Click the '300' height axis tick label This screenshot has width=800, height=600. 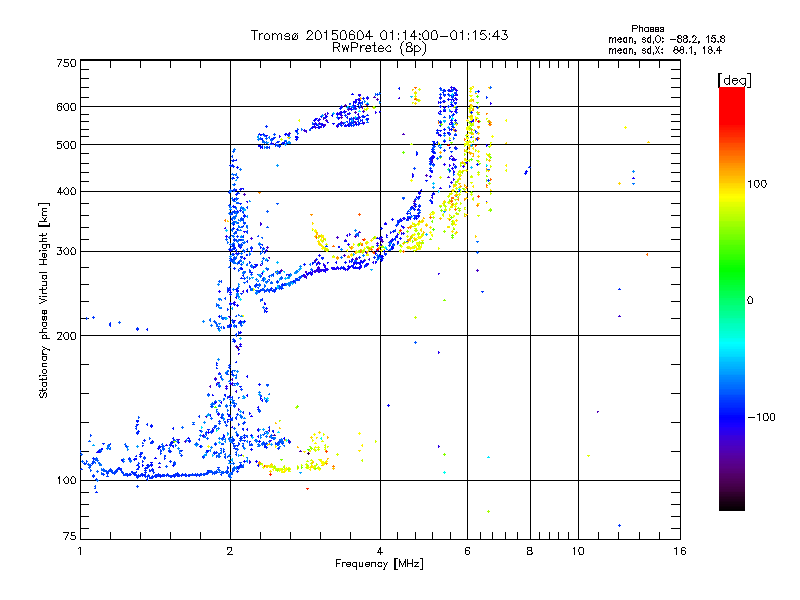[x=66, y=252]
